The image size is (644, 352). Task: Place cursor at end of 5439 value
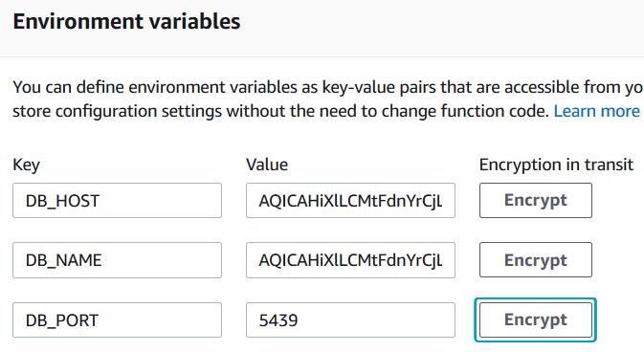(299, 320)
